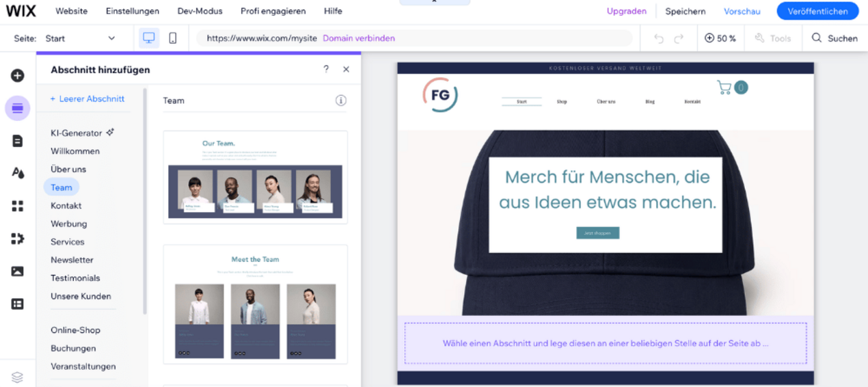Choose the Our Team section template
Screen dimensions: 868x387
pyautogui.click(x=255, y=177)
